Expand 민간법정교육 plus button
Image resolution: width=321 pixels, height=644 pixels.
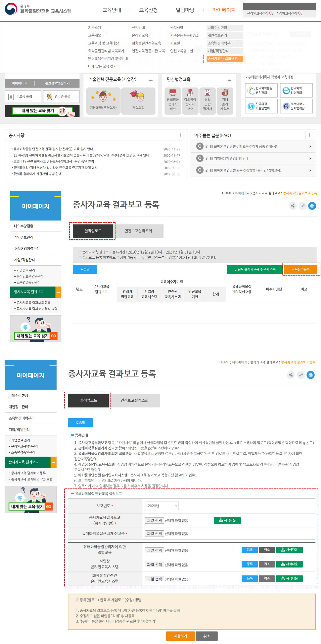point(229,81)
